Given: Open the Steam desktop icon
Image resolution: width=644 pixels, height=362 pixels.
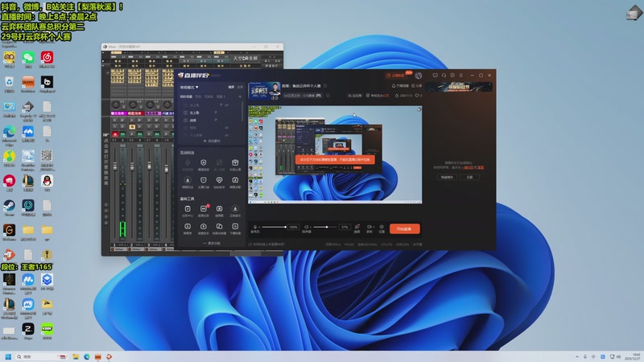Looking at the screenshot, I should (x=9, y=206).
